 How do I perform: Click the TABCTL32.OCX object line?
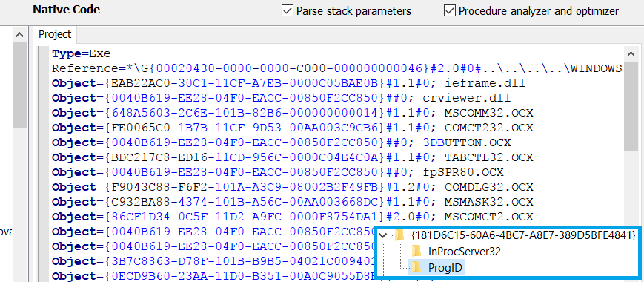292,157
